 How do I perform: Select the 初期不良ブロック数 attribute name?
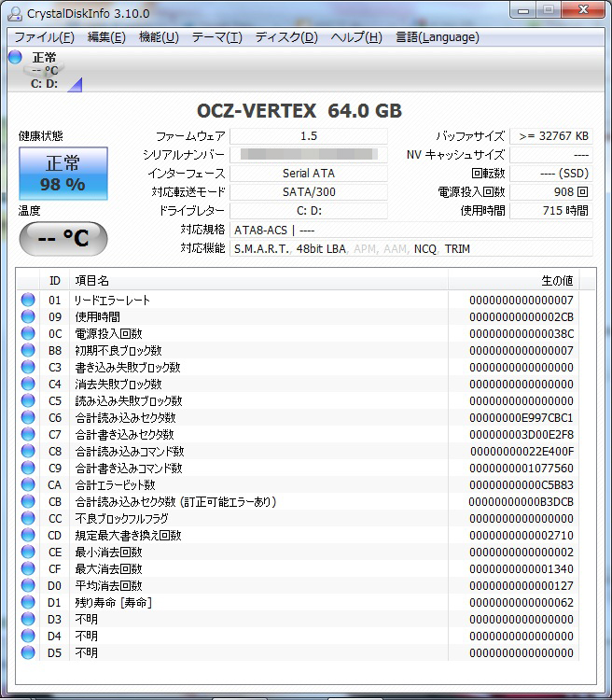pos(118,350)
